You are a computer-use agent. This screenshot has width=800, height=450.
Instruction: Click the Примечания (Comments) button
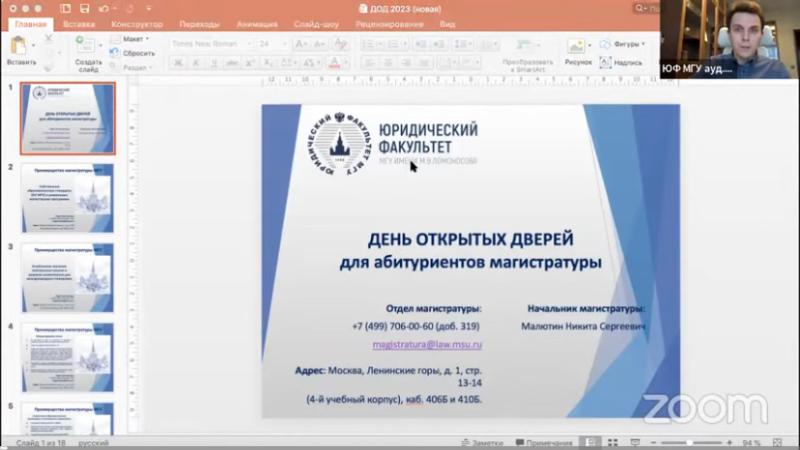(x=544, y=442)
